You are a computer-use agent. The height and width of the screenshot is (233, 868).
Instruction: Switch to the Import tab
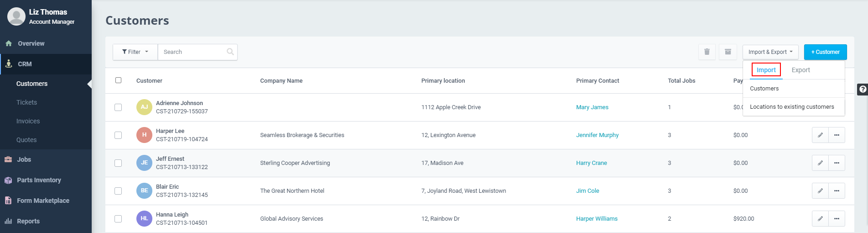766,70
